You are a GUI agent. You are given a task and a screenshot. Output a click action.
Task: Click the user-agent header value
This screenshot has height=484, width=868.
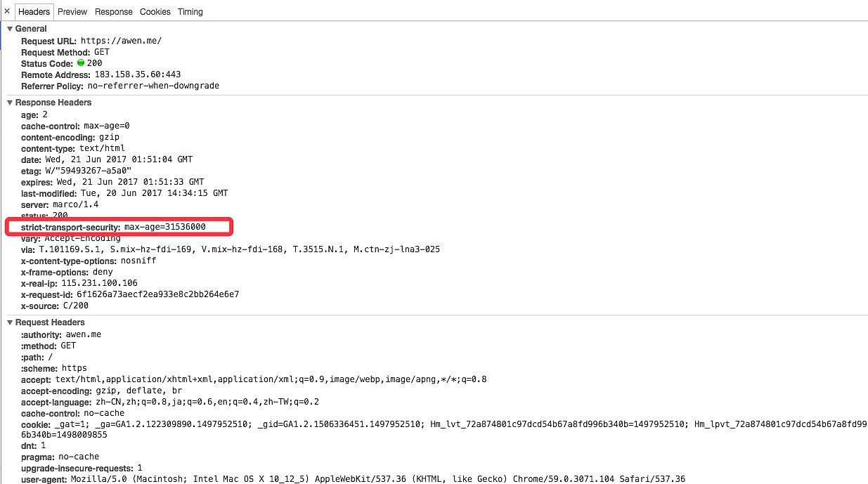click(377, 479)
